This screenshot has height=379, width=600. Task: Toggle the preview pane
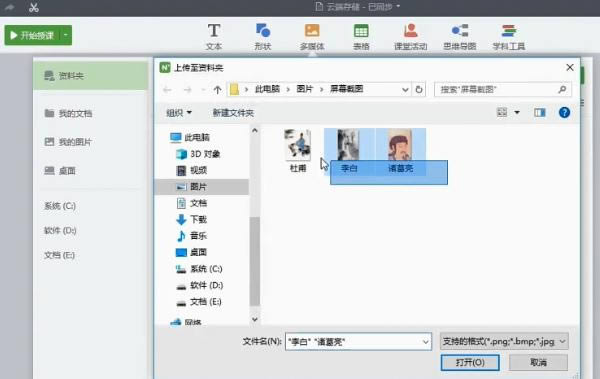[540, 113]
